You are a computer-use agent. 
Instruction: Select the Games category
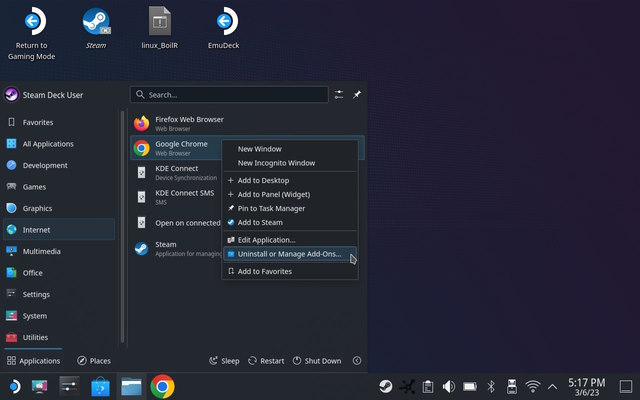coord(59,187)
